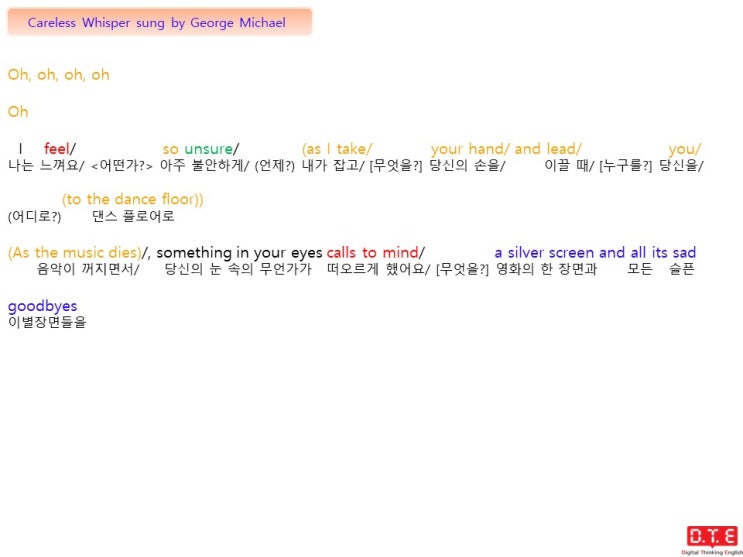Click the 'Oh, oh, oh, oh' lyric line

58,75
